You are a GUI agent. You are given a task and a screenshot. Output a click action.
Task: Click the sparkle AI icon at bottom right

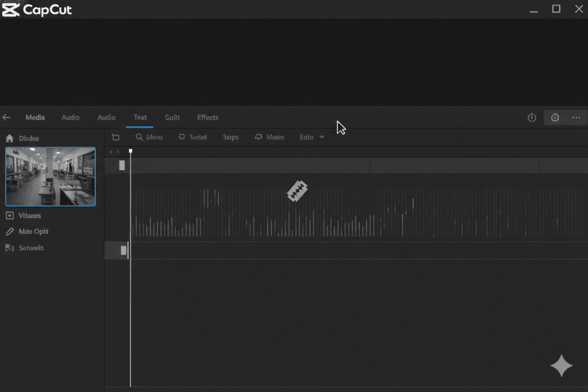[562, 366]
